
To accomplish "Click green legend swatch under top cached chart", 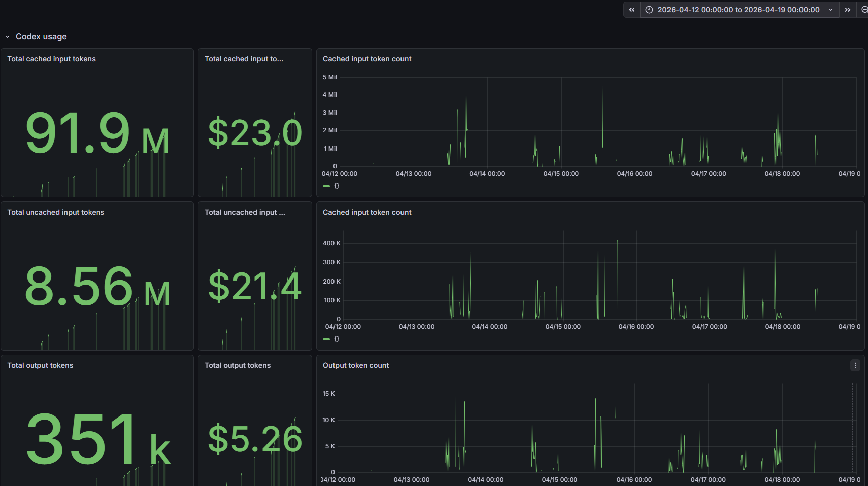I will (326, 186).
